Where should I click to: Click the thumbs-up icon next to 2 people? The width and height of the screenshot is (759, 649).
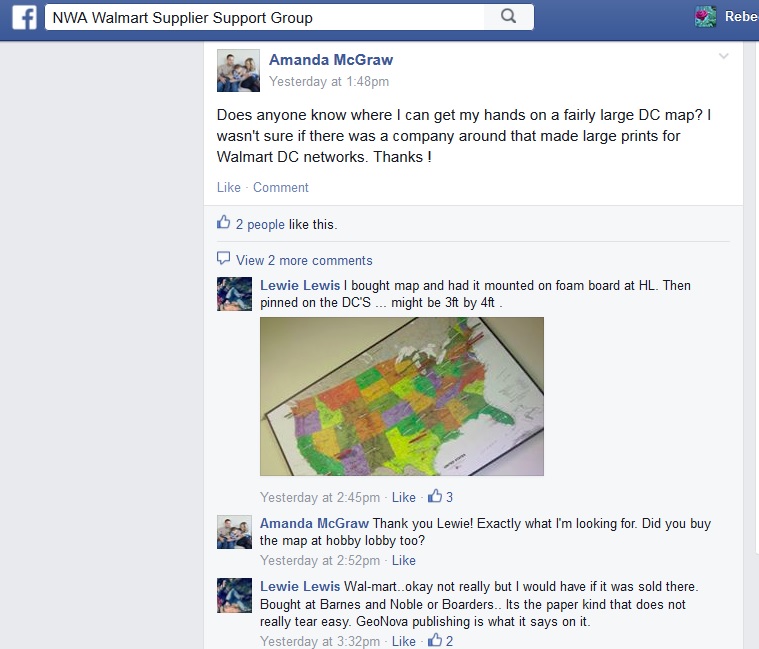pos(223,223)
